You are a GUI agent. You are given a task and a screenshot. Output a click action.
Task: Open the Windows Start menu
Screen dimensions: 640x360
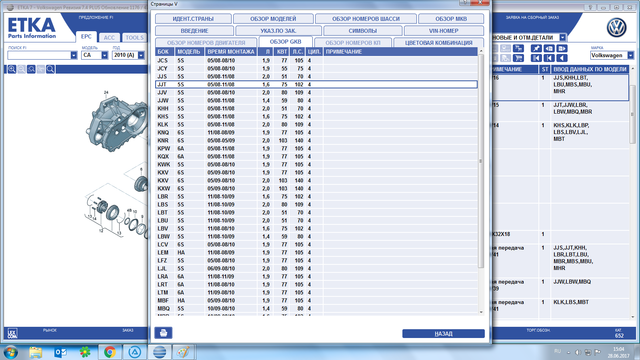[11, 352]
